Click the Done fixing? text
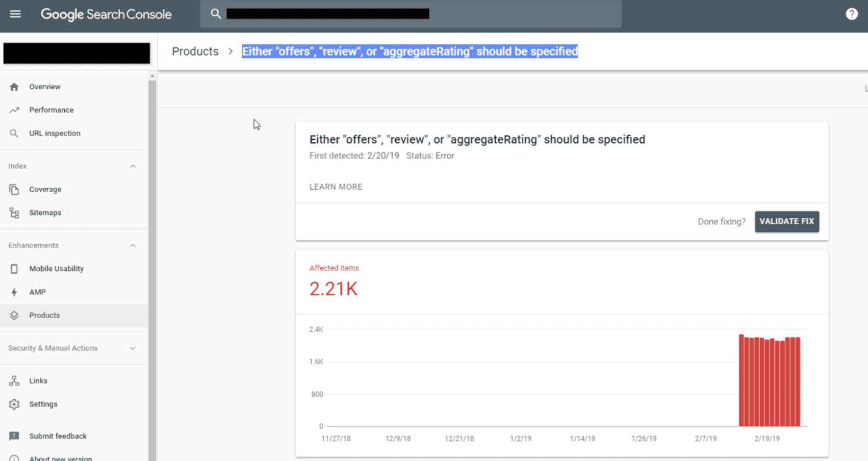The image size is (868, 461). click(722, 222)
